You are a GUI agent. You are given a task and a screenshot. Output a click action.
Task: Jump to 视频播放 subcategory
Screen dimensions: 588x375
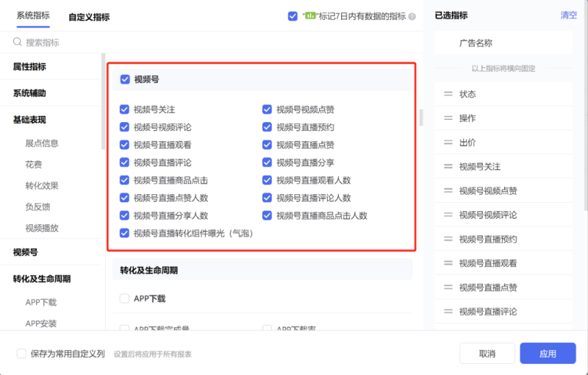(x=42, y=228)
